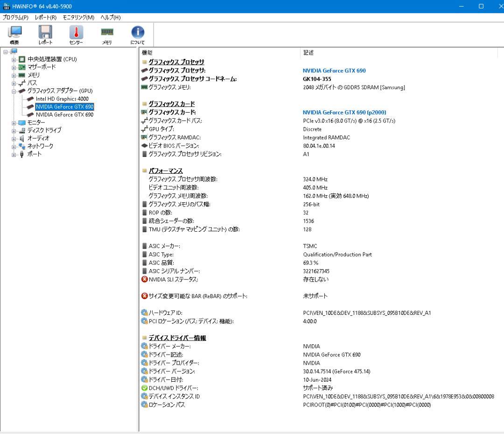Open the プログラム(P) menu

15,17
